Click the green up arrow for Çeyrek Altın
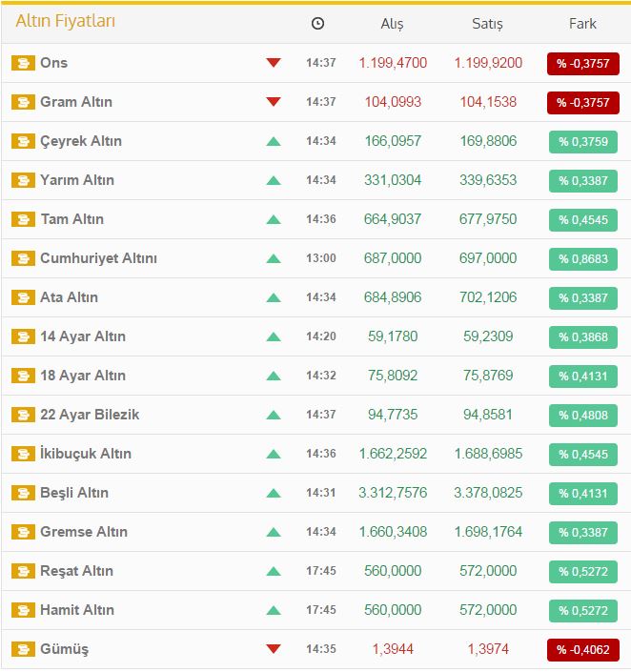The image size is (631, 672). click(x=274, y=141)
